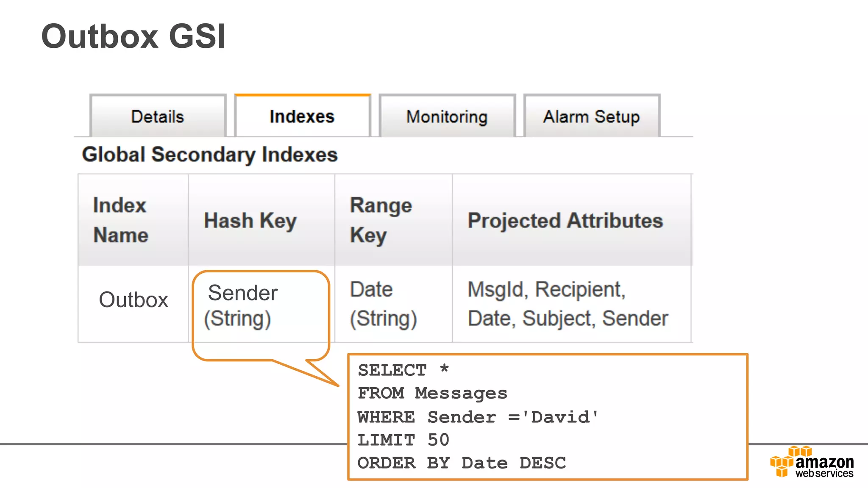Click the Sender (String) hash key cell
Image resolution: width=868 pixels, height=488 pixels.
241,305
